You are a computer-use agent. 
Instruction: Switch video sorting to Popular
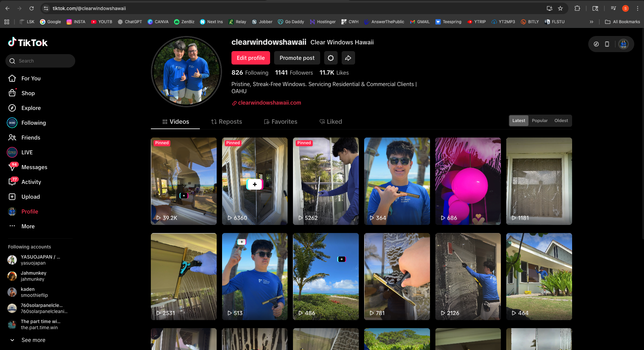coord(540,120)
